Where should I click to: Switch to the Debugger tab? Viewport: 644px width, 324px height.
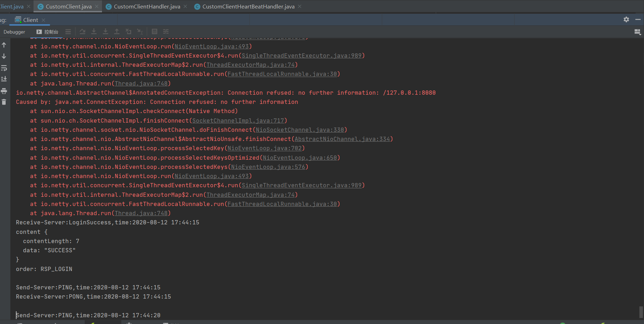pos(14,32)
